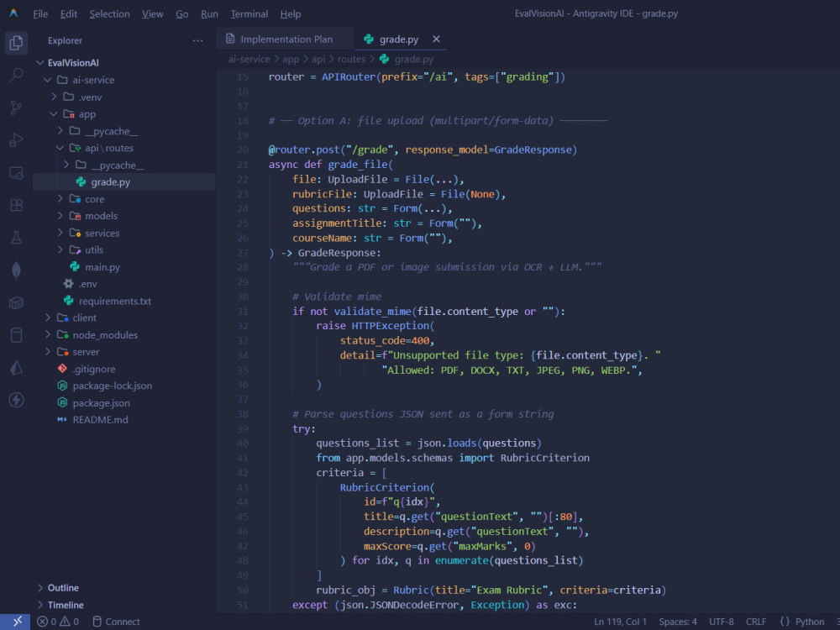Switch to the Implementation Plan tab
This screenshot has width=840, height=630.
point(285,39)
